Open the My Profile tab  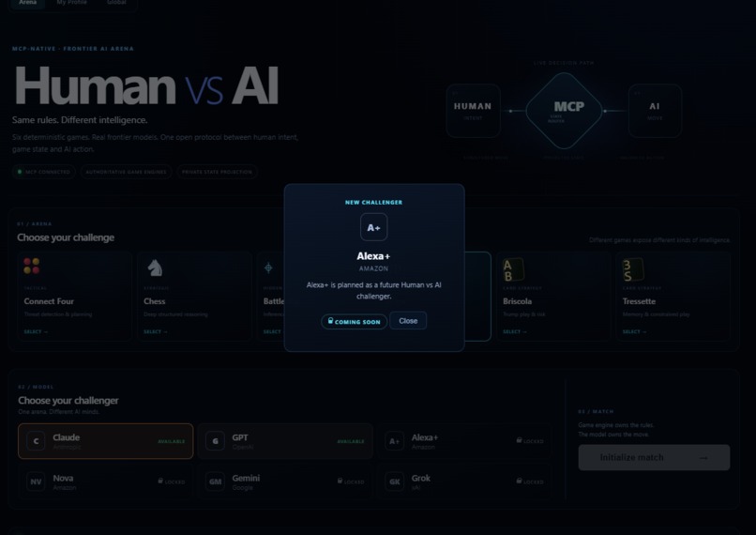(72, 3)
